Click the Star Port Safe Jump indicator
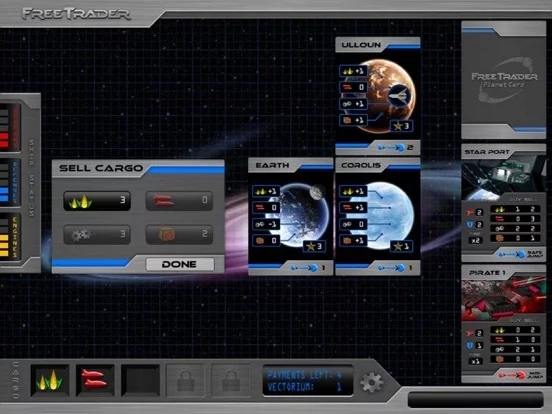This screenshot has height=414, width=552. (520, 254)
